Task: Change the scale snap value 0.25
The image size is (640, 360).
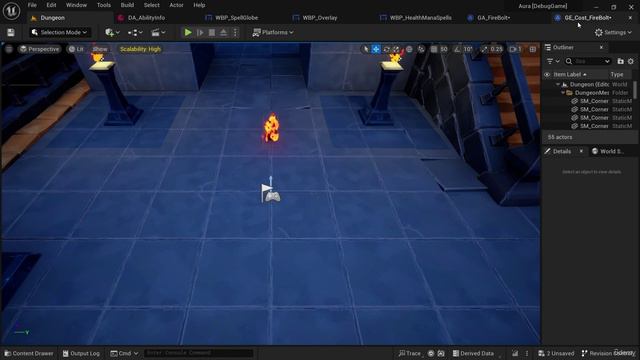Action: point(496,49)
